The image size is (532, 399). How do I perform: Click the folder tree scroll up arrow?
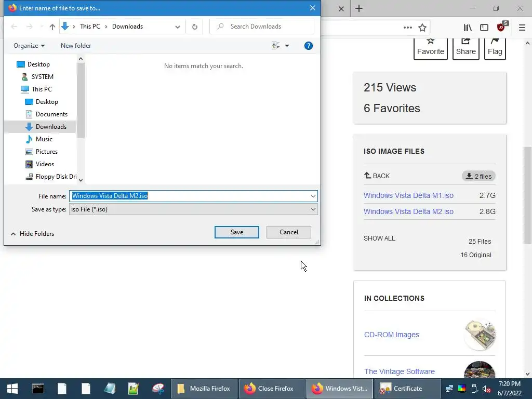[81, 59]
